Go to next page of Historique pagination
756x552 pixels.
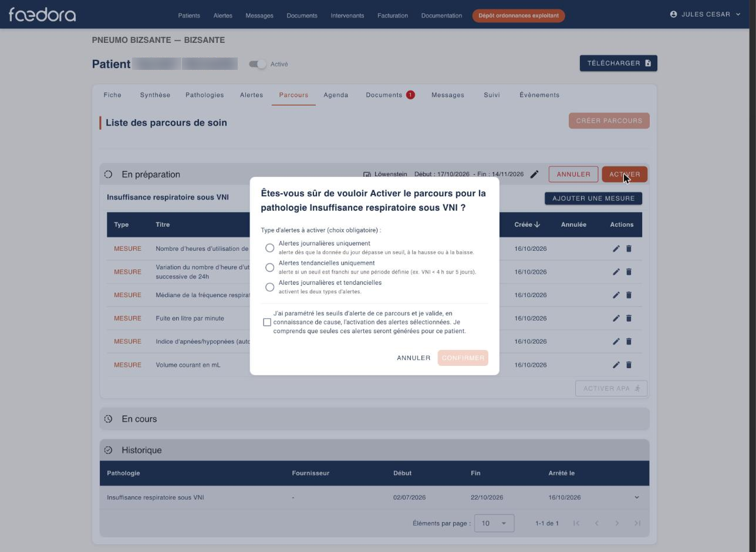[x=617, y=523]
